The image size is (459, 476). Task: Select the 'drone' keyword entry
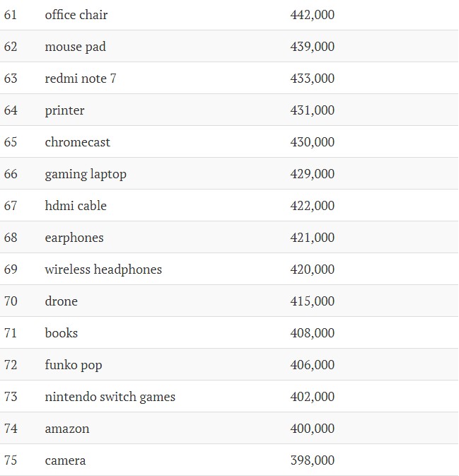point(61,301)
